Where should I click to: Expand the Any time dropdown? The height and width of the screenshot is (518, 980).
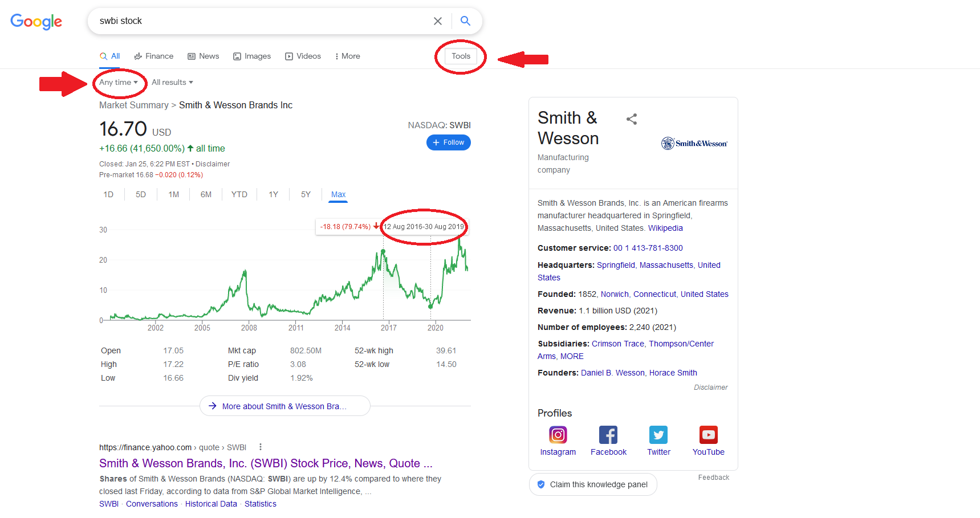tap(119, 83)
